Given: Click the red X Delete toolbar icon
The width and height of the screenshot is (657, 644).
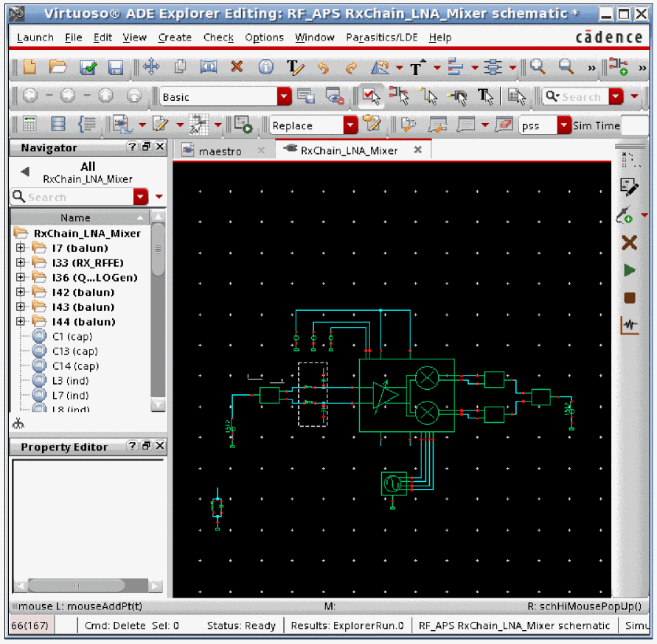Looking at the screenshot, I should click(x=237, y=67).
